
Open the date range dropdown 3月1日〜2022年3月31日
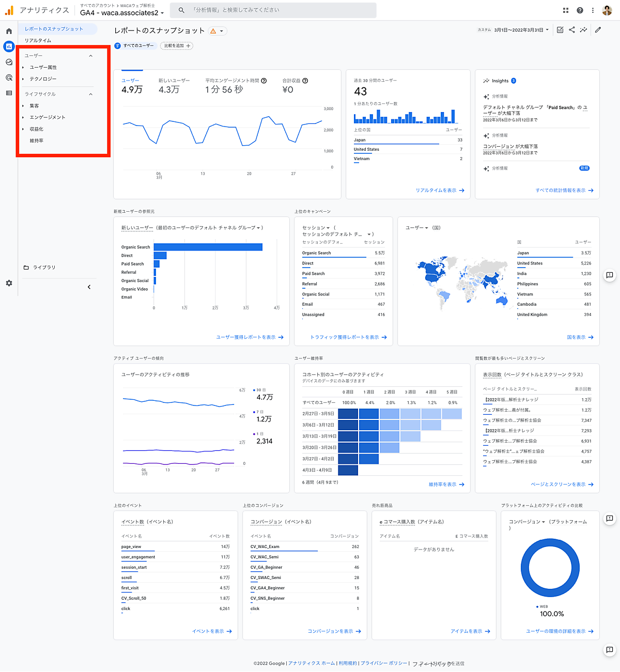click(x=521, y=30)
